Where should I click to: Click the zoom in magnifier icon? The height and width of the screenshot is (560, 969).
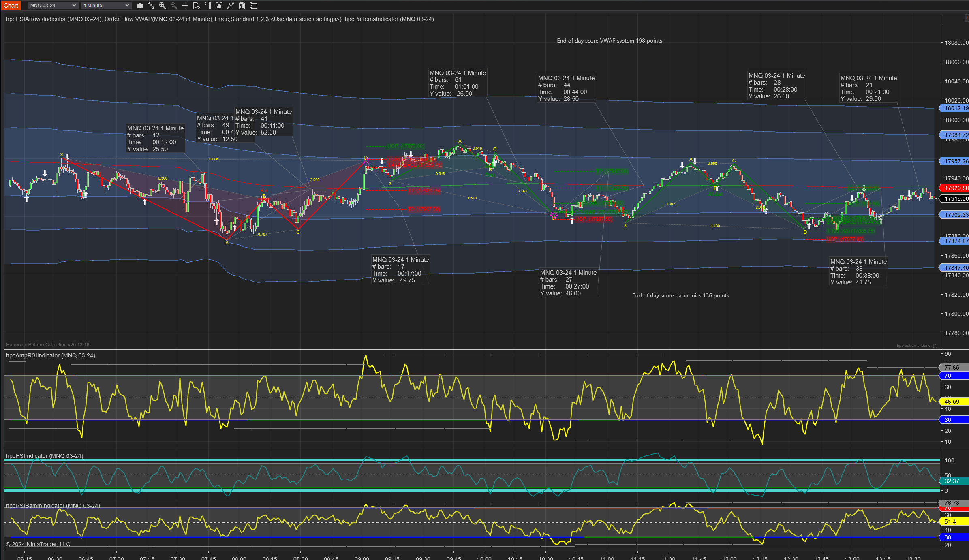point(163,6)
